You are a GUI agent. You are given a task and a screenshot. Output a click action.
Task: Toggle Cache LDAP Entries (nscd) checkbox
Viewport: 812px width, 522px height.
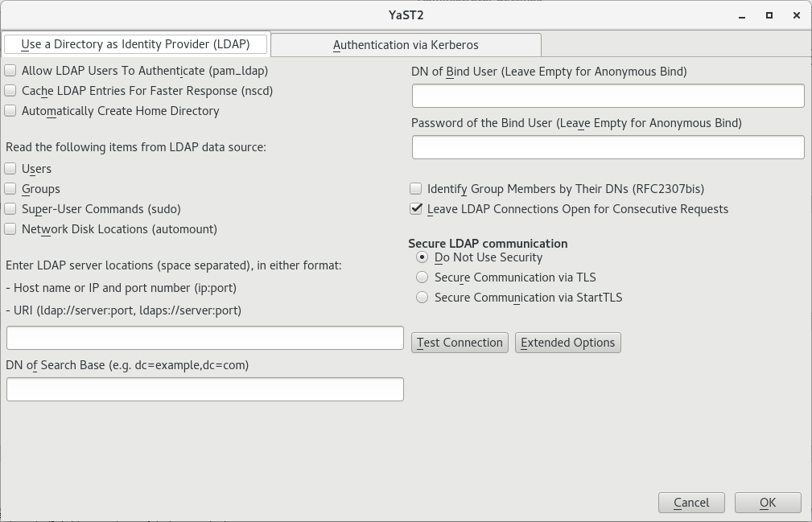[x=10, y=91]
